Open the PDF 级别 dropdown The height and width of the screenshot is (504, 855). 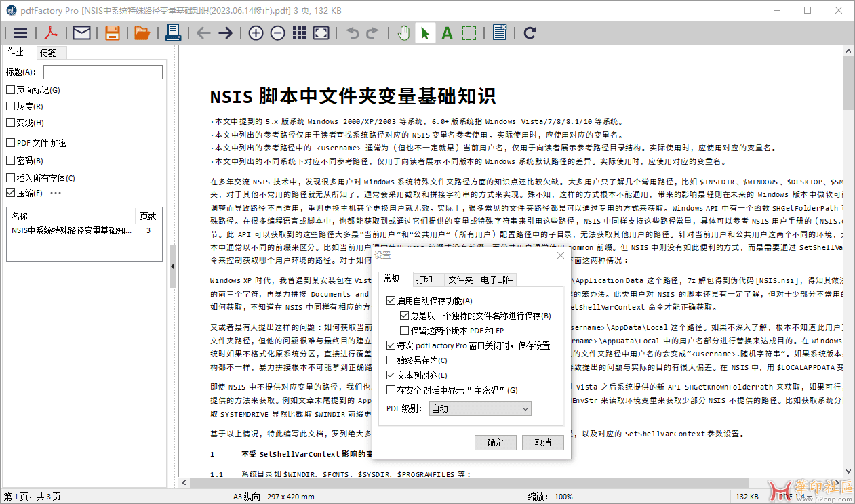pos(479,408)
